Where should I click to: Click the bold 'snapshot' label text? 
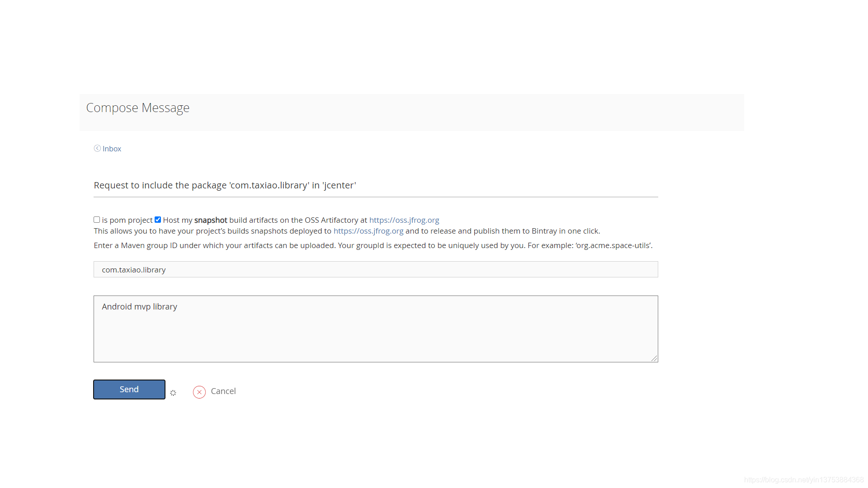point(211,220)
